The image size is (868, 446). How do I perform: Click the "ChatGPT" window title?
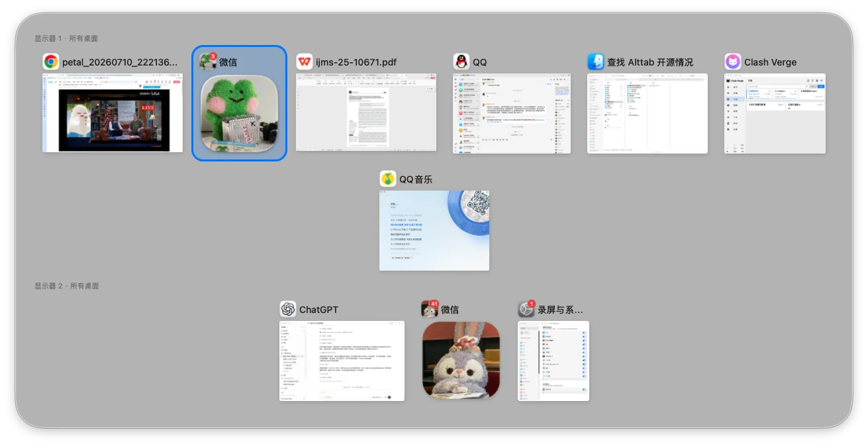coord(319,310)
